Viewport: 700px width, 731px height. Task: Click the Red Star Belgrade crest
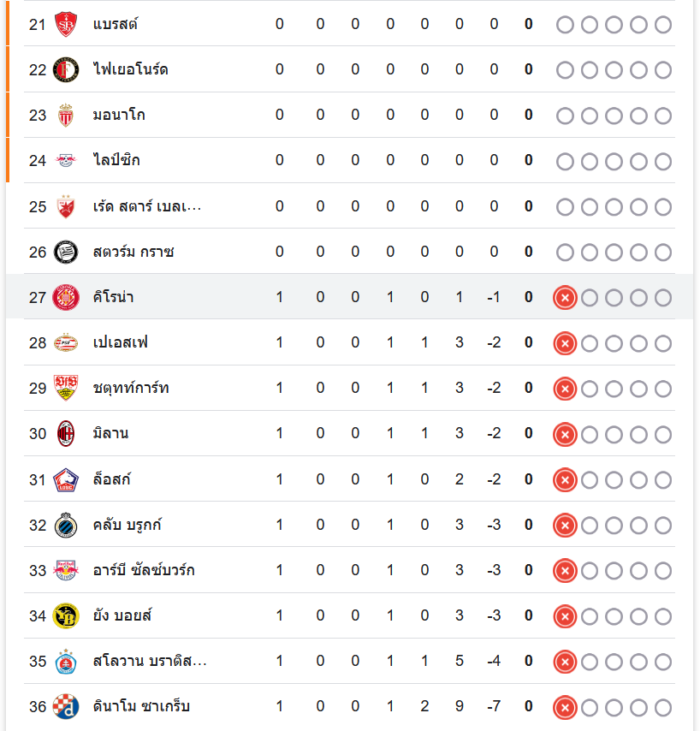point(66,206)
